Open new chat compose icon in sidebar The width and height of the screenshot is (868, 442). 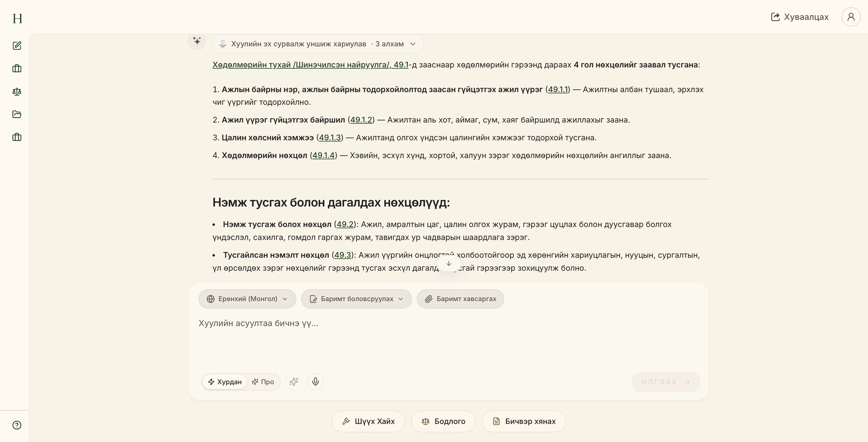pos(17,46)
